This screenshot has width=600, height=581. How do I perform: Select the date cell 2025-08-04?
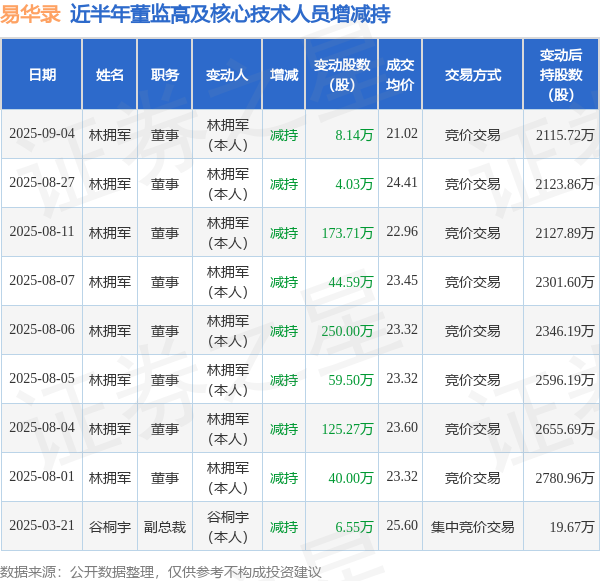pyautogui.click(x=42, y=428)
